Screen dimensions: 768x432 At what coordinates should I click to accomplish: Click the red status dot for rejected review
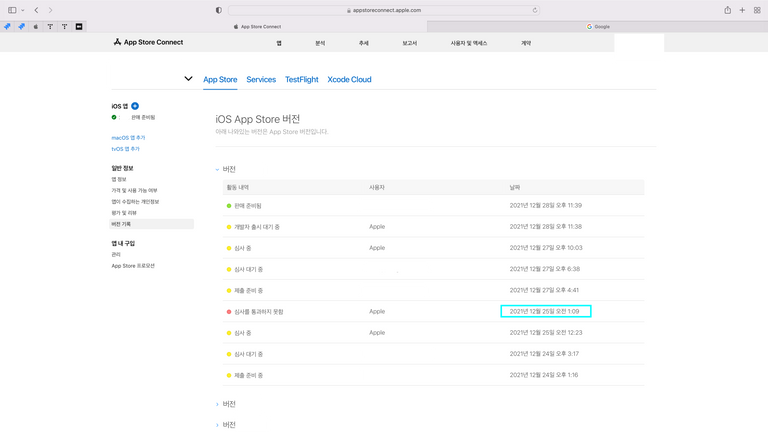click(229, 312)
